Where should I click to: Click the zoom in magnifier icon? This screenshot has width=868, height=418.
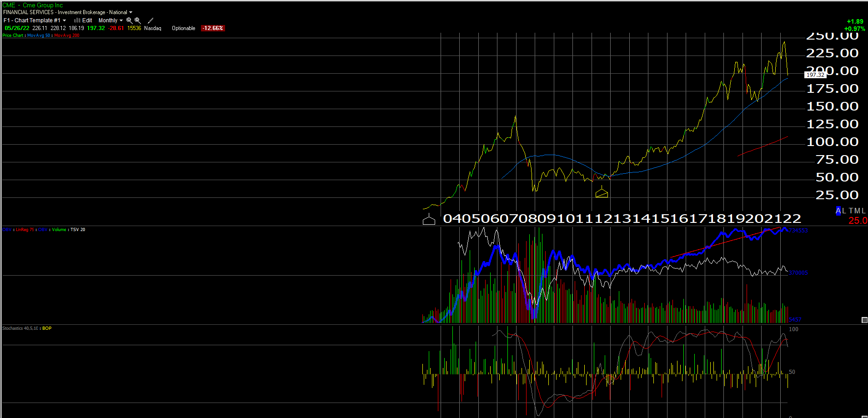click(x=129, y=20)
